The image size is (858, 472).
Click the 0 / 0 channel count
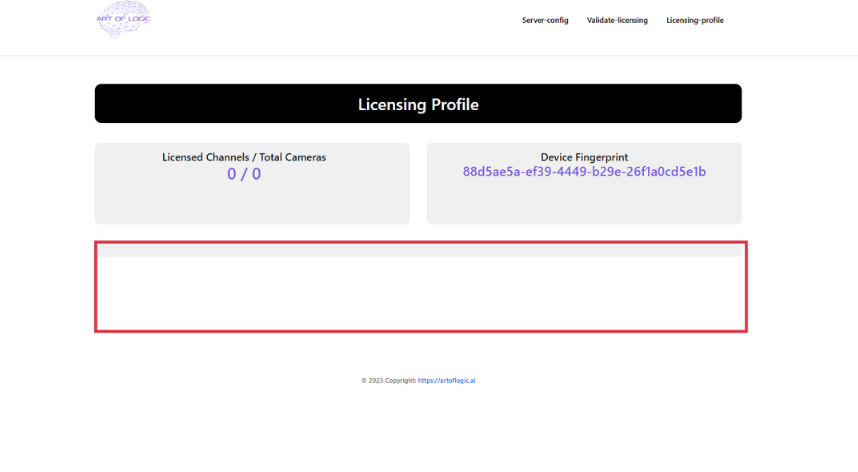click(244, 174)
